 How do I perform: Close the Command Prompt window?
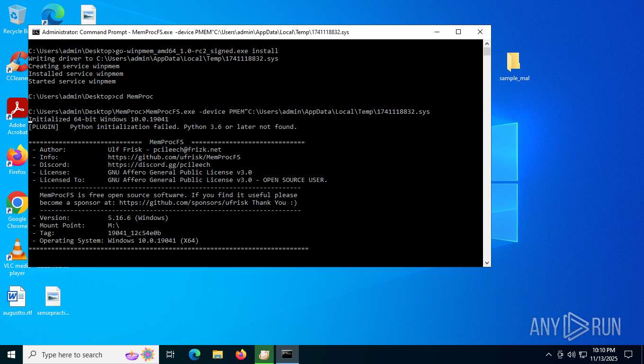click(480, 32)
